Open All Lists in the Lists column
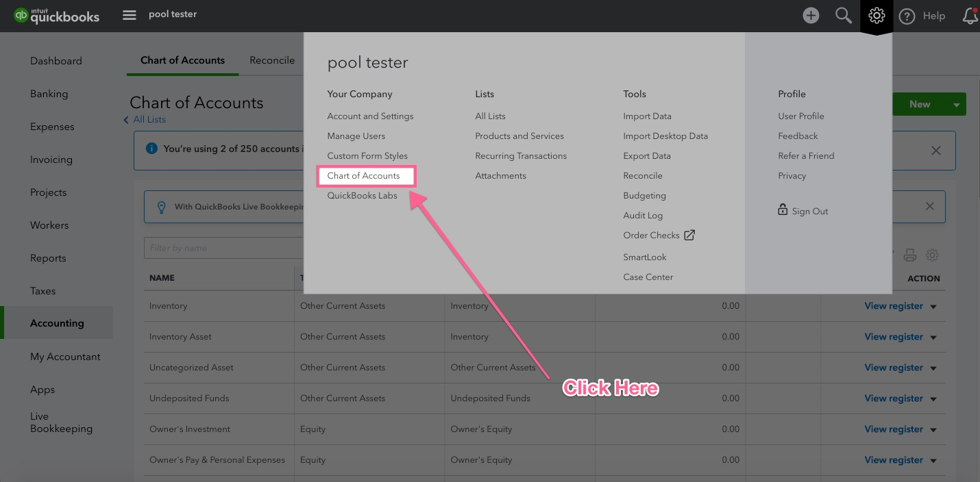This screenshot has height=482, width=980. tap(490, 116)
